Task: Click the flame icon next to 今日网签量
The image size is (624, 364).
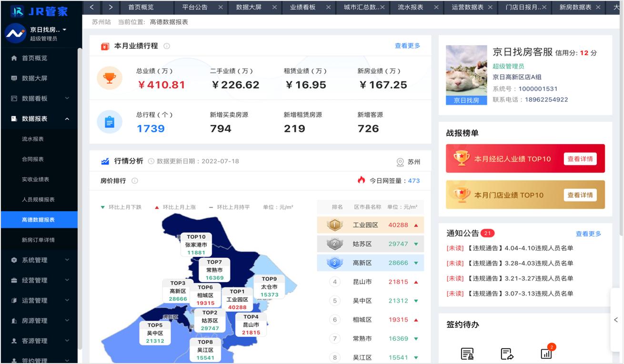Action: pyautogui.click(x=361, y=181)
